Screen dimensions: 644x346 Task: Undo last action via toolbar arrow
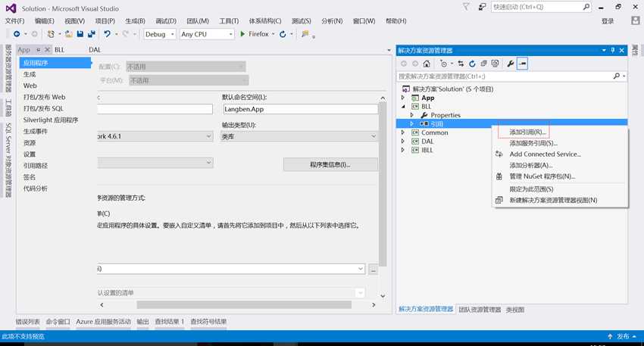107,34
